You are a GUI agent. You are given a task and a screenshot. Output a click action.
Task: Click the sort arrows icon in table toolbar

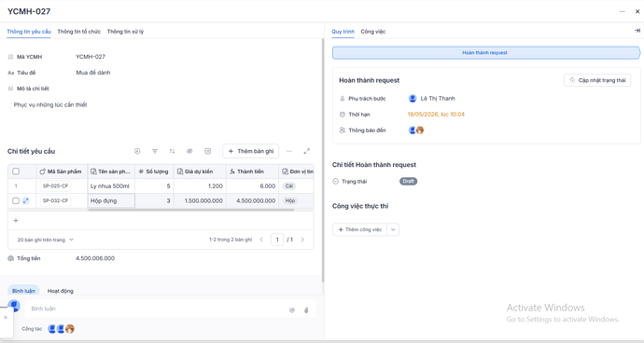pyautogui.click(x=172, y=151)
